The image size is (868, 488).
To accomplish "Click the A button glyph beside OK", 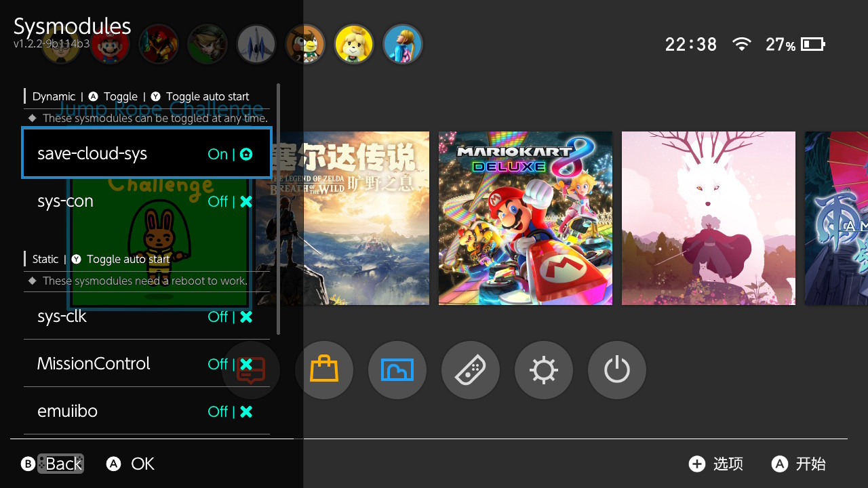I will (114, 464).
